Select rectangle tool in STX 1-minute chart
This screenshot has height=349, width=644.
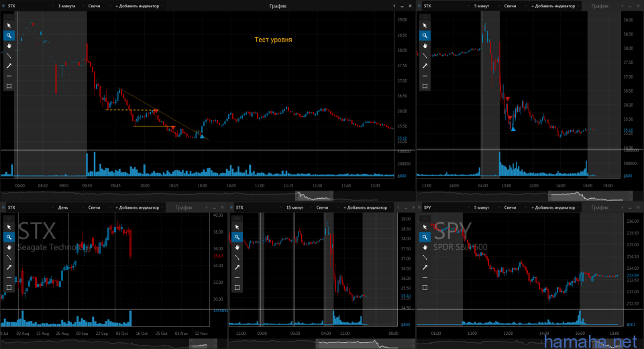(x=9, y=86)
